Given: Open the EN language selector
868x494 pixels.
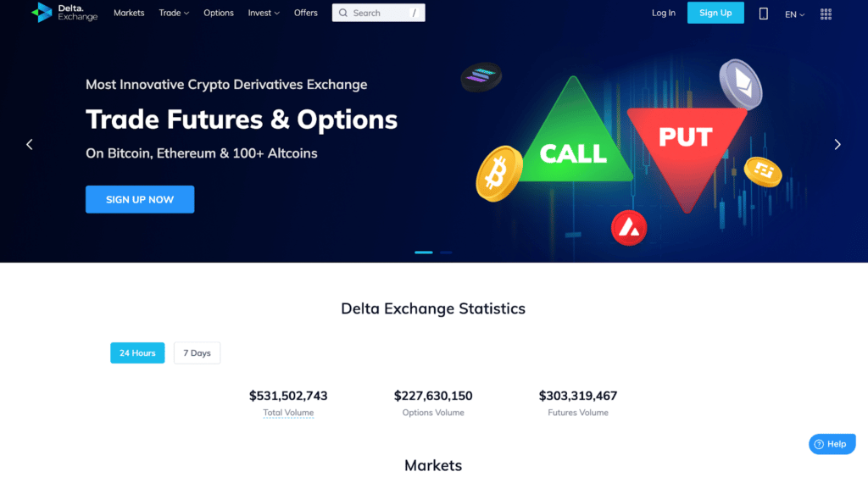Looking at the screenshot, I should point(794,14).
